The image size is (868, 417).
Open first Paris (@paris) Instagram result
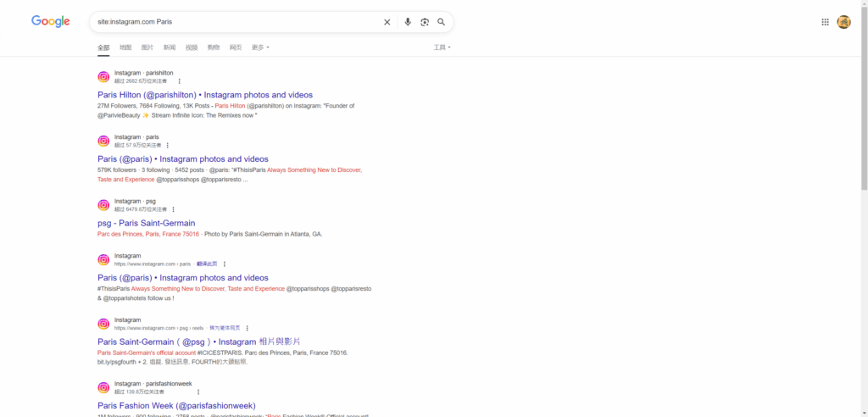pyautogui.click(x=183, y=159)
